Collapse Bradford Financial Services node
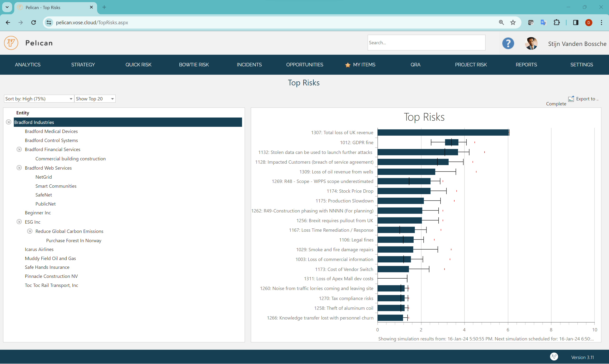This screenshot has height=364, width=609. click(x=19, y=149)
